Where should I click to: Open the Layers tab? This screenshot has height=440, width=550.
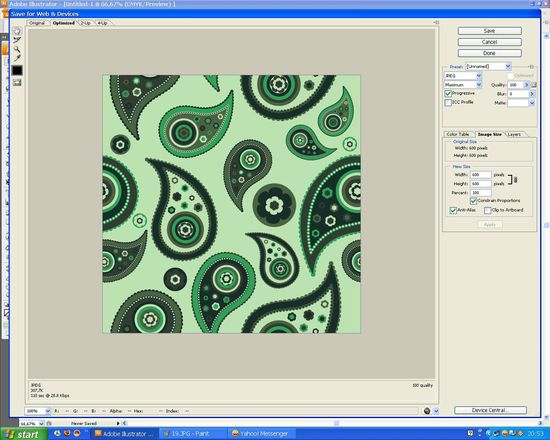[x=514, y=134]
